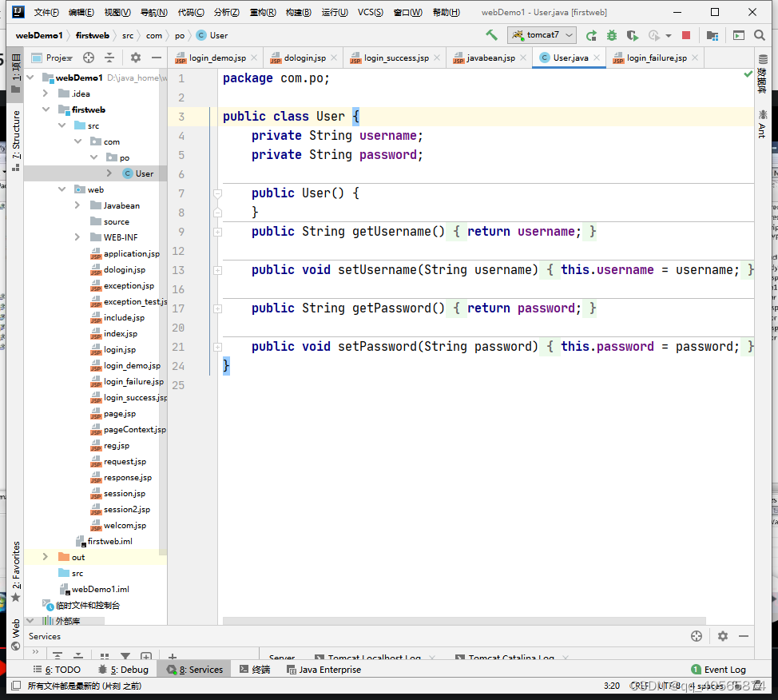Viewport: 778px width, 700px height.
Task: Click the Build project hammer icon
Action: (x=491, y=35)
